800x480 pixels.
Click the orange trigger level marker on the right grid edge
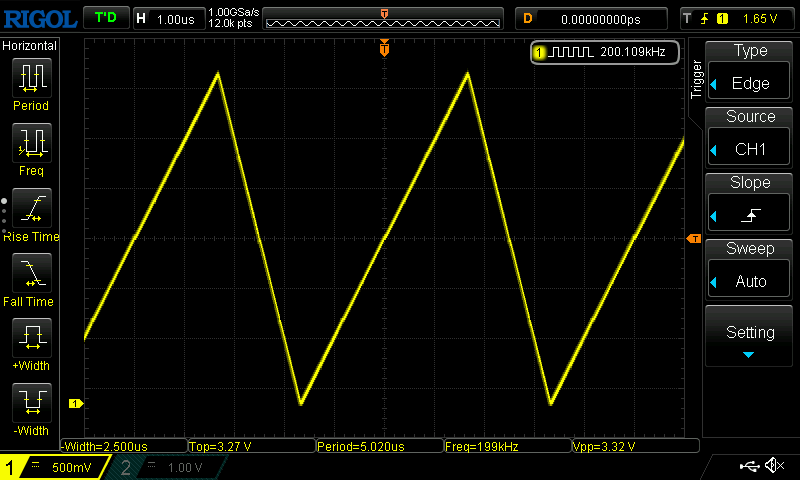coord(694,239)
